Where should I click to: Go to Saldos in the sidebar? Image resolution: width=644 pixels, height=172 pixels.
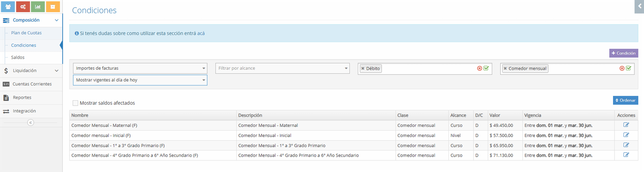click(x=18, y=58)
